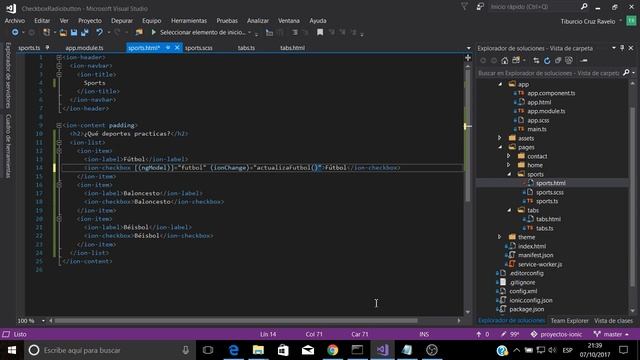Collapse the ion-content code region at line 9
Viewport: 640px width, 360px height.
[x=59, y=125]
